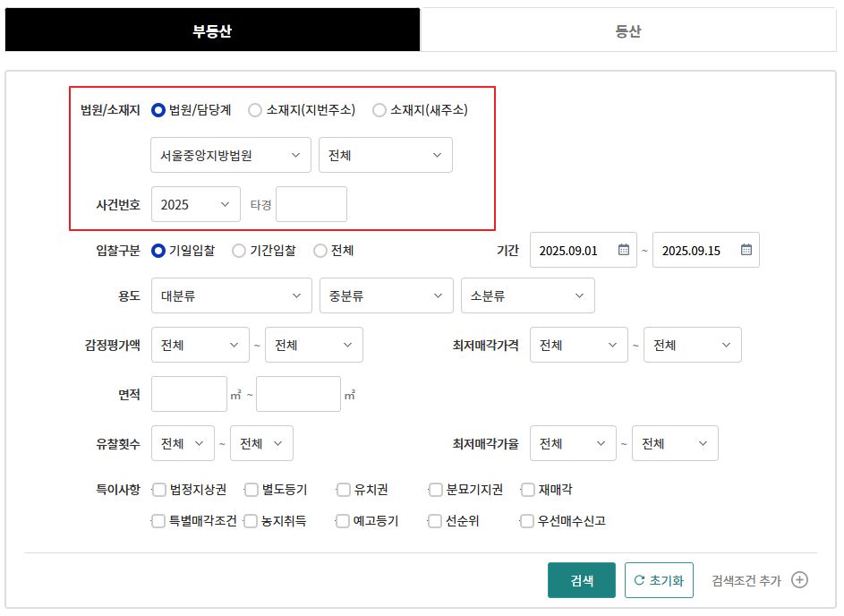The height and width of the screenshot is (616, 844).
Task: Open the 서울중앙지방법원 court dropdown
Action: point(231,155)
